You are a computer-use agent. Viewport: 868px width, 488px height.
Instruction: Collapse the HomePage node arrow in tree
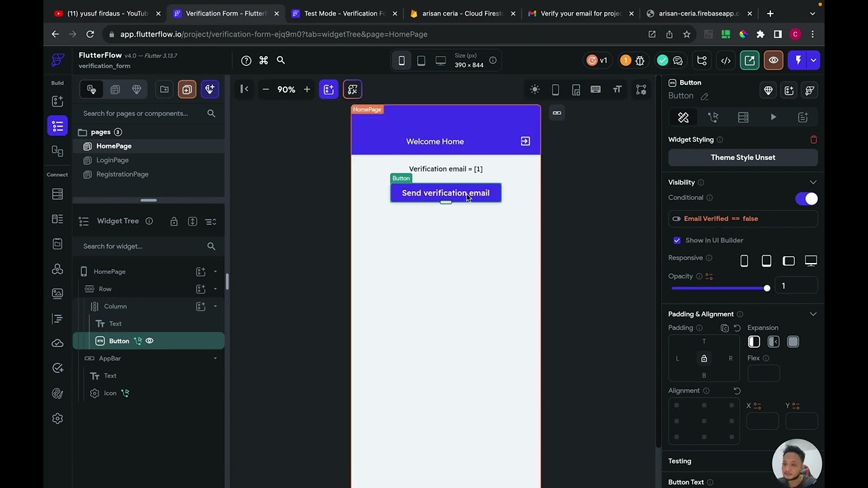click(x=216, y=272)
